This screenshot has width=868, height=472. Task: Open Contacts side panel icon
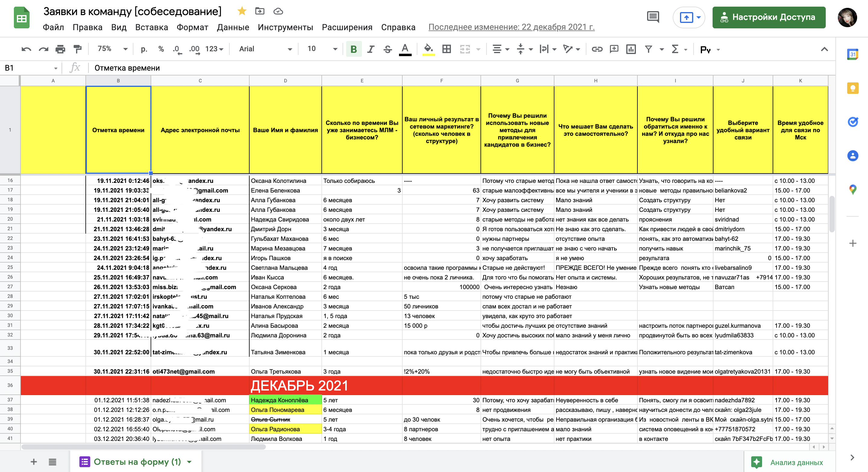[x=853, y=156]
